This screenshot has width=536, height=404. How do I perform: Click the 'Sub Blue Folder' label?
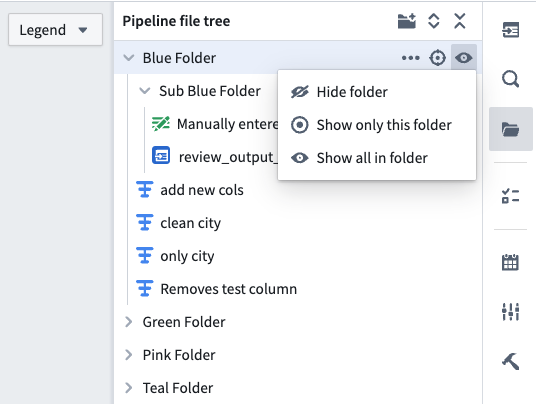pyautogui.click(x=210, y=91)
